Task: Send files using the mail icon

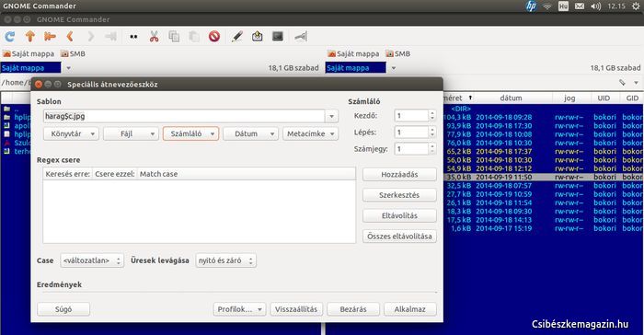Action: pyautogui.click(x=258, y=37)
